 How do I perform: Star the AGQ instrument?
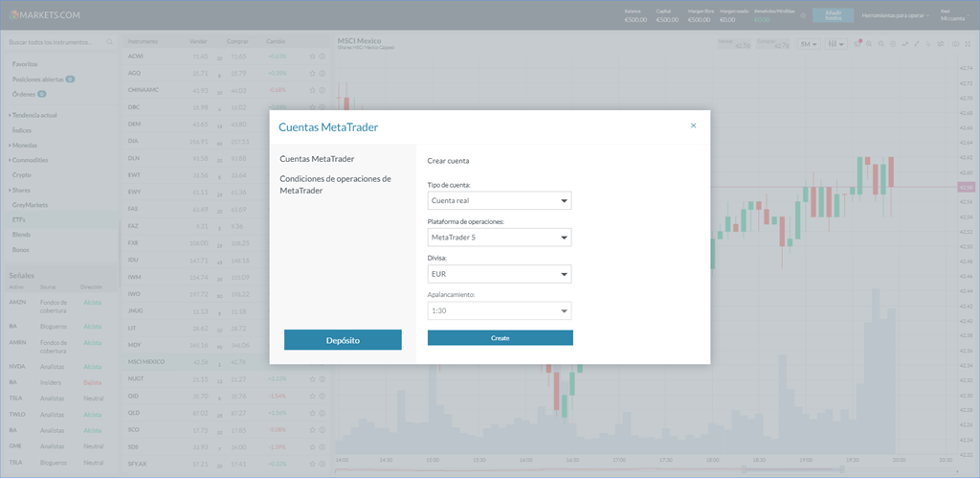point(313,73)
